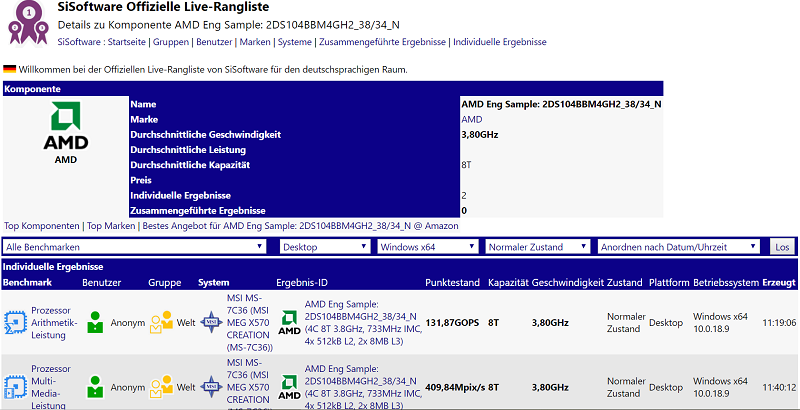Click the Erzeugt column header
This screenshot has height=410, width=800.
pos(779,283)
